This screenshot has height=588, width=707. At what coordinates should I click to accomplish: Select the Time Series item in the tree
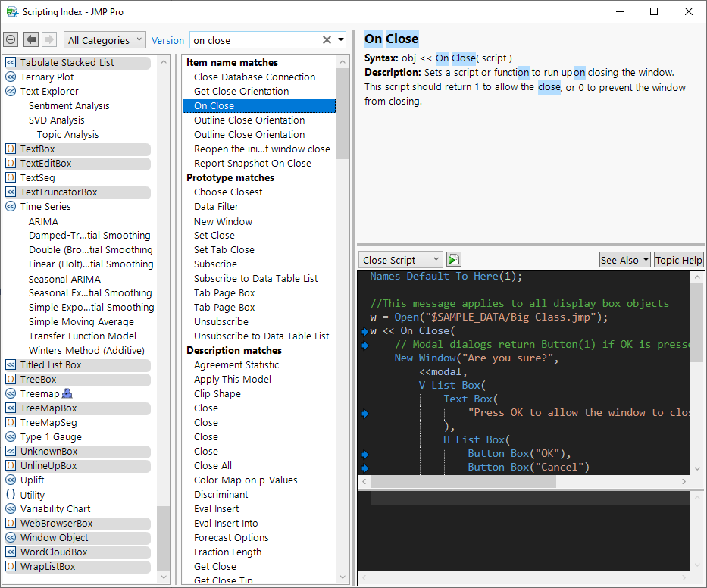(x=45, y=207)
